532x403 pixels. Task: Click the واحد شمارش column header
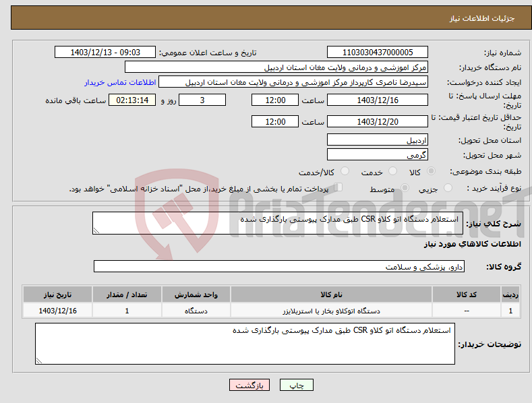(x=196, y=294)
